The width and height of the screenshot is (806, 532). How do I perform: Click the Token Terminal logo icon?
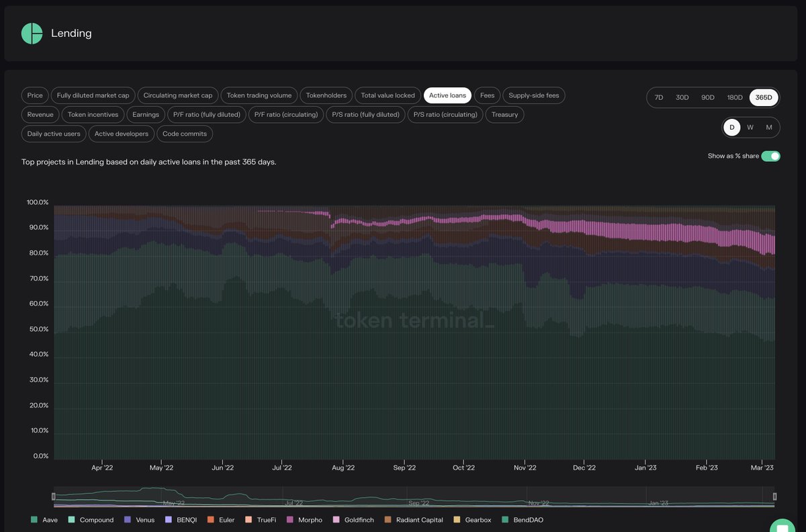click(32, 32)
